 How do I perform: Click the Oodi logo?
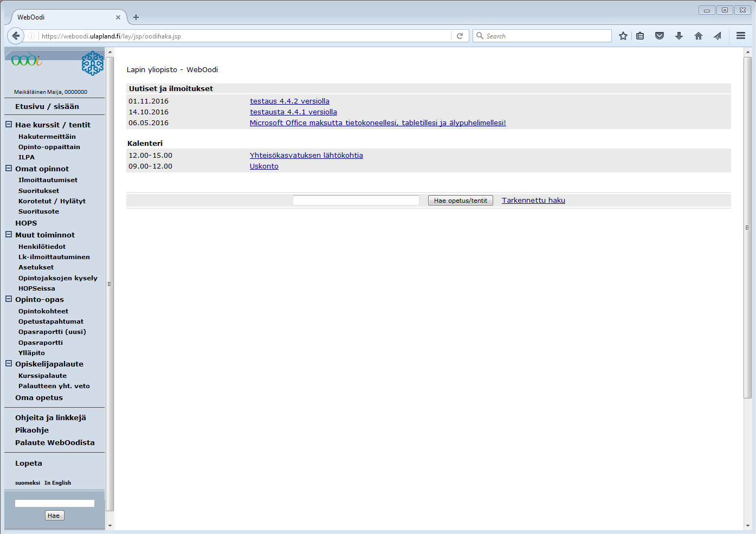point(27,59)
